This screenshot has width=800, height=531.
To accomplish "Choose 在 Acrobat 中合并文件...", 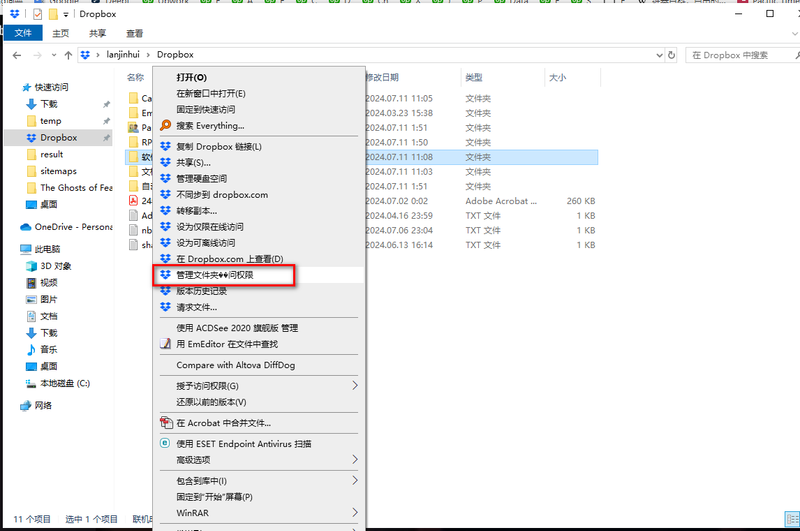I will point(258,423).
